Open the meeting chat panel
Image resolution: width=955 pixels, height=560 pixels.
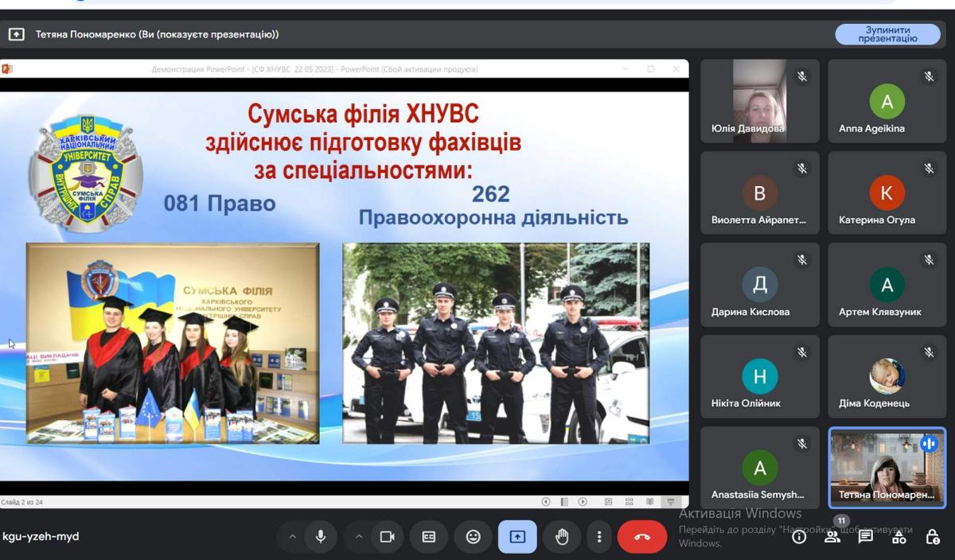(865, 537)
